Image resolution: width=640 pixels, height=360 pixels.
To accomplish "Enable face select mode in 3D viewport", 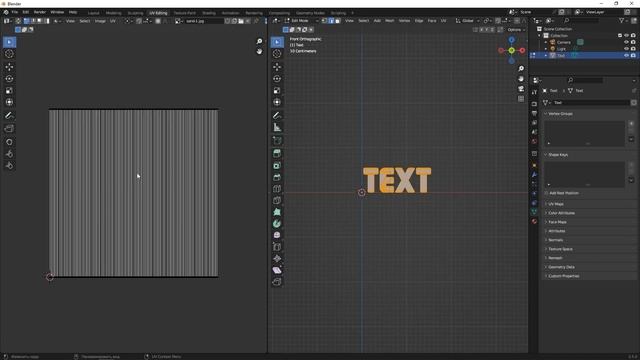I will click(337, 20).
